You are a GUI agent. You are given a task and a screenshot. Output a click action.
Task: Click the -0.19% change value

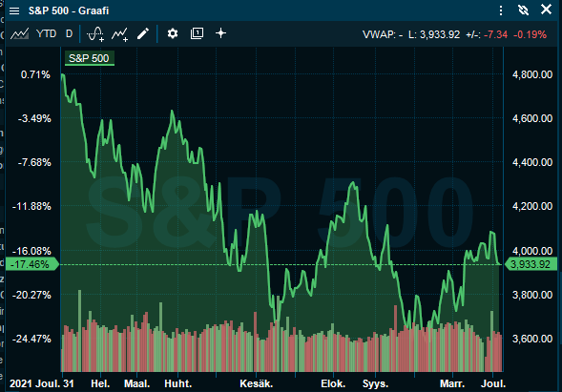pyautogui.click(x=531, y=34)
